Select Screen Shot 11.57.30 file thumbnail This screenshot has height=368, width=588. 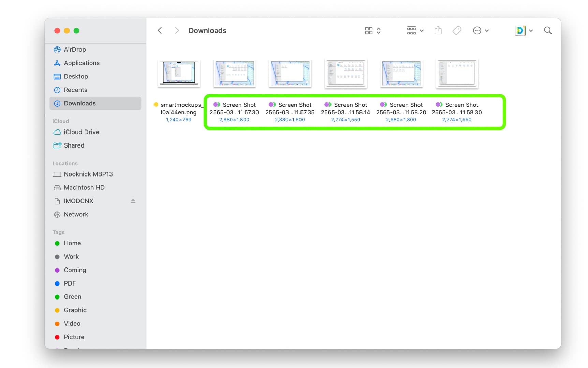click(235, 73)
